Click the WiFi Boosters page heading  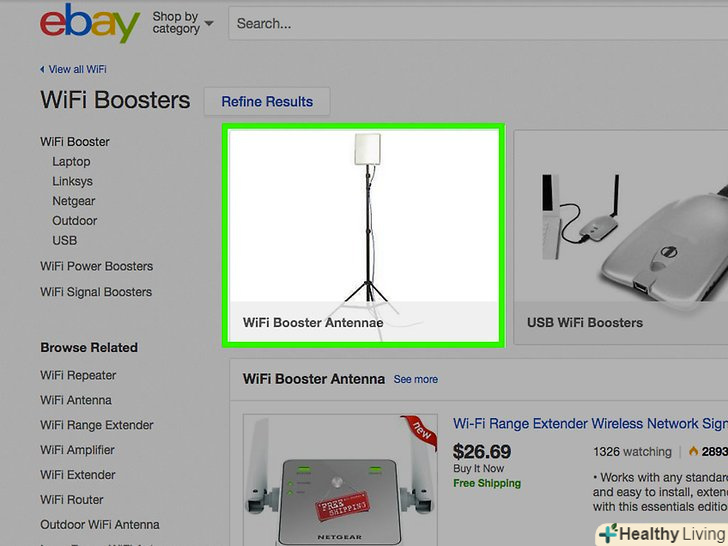pyautogui.click(x=115, y=100)
